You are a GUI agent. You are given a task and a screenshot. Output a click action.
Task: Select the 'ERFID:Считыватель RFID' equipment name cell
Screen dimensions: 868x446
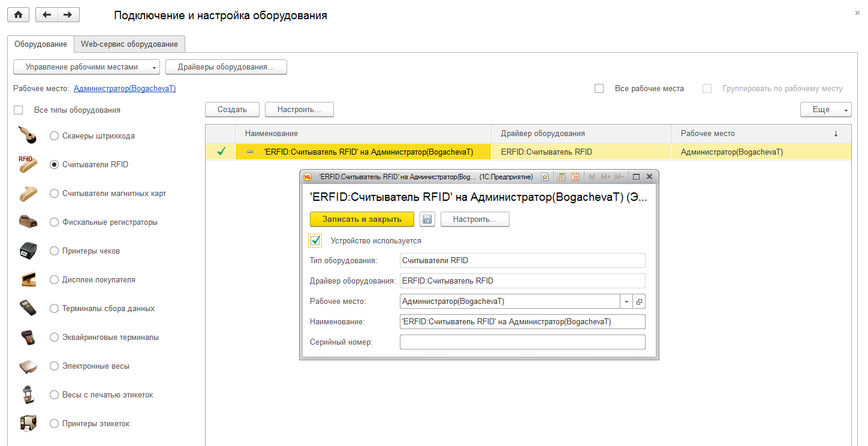coord(363,152)
